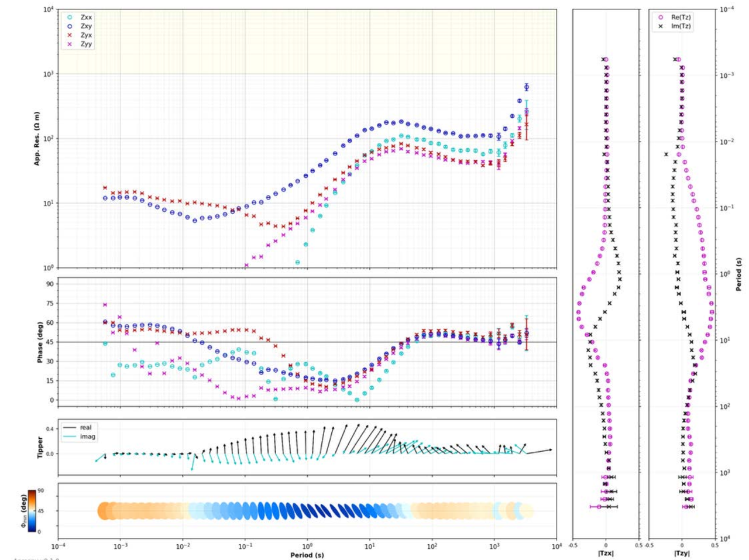Click the leftmost orange phase tensor ellipse
This screenshot has height=560, width=749.
pyautogui.click(x=105, y=511)
